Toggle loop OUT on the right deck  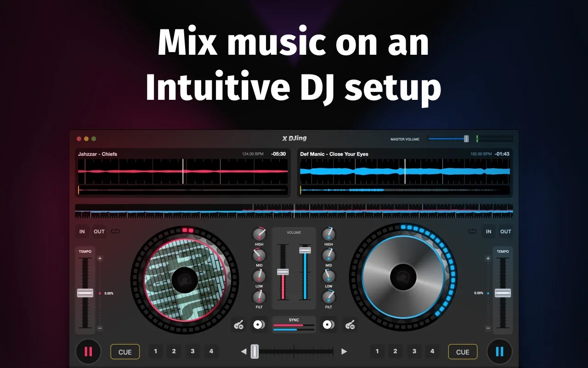(x=506, y=231)
